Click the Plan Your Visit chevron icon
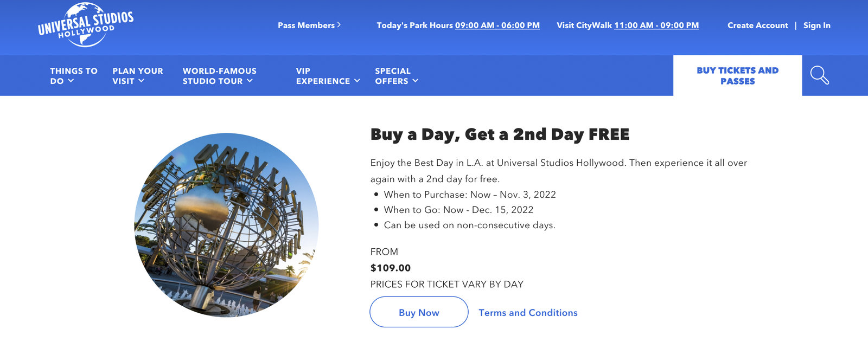Screen dimensions: 868x342 [143, 81]
